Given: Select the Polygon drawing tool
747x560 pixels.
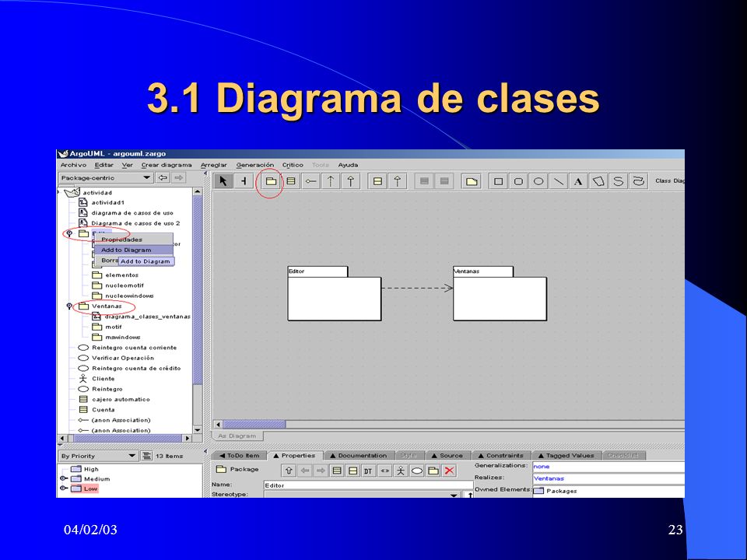Looking at the screenshot, I should pos(598,181).
